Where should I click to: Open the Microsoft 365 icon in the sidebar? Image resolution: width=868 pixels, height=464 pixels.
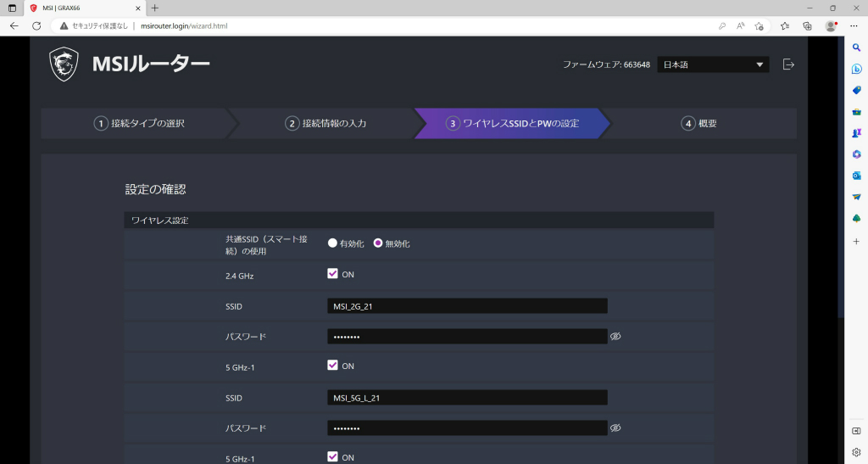click(856, 154)
